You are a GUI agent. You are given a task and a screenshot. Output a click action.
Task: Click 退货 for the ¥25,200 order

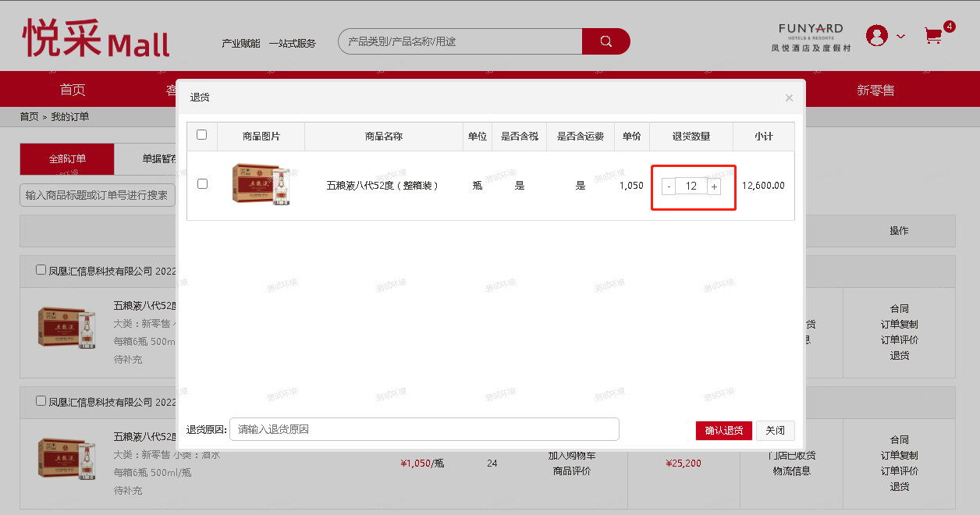[x=900, y=487]
